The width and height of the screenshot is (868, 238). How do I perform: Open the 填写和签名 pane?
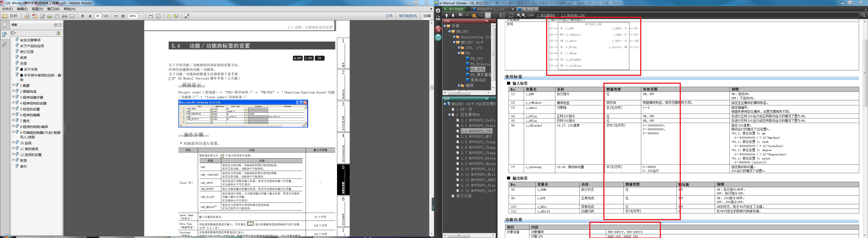tap(408, 16)
